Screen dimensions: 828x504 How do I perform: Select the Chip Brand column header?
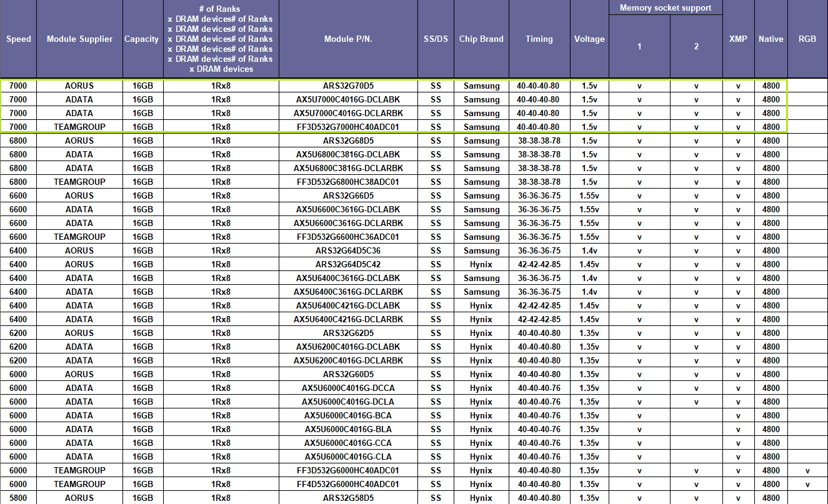[481, 39]
